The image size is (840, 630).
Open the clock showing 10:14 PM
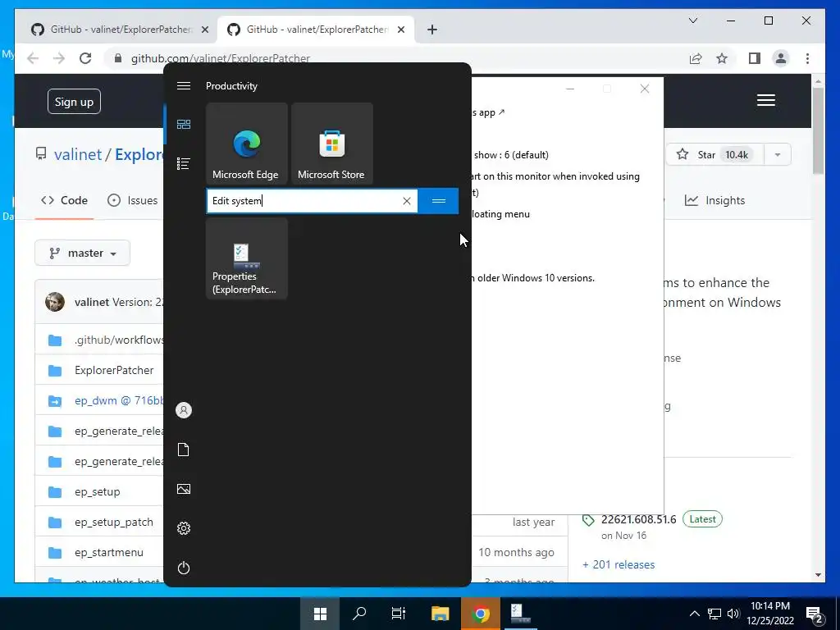click(x=770, y=614)
